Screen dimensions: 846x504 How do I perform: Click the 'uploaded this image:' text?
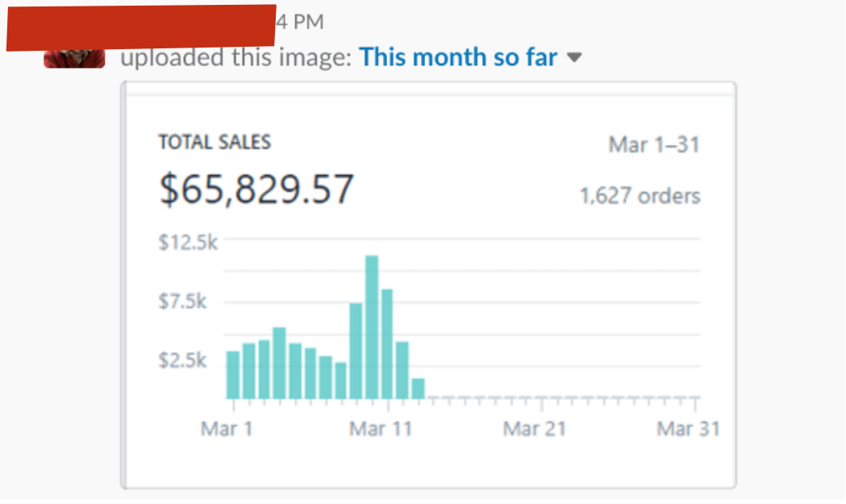[x=235, y=58]
